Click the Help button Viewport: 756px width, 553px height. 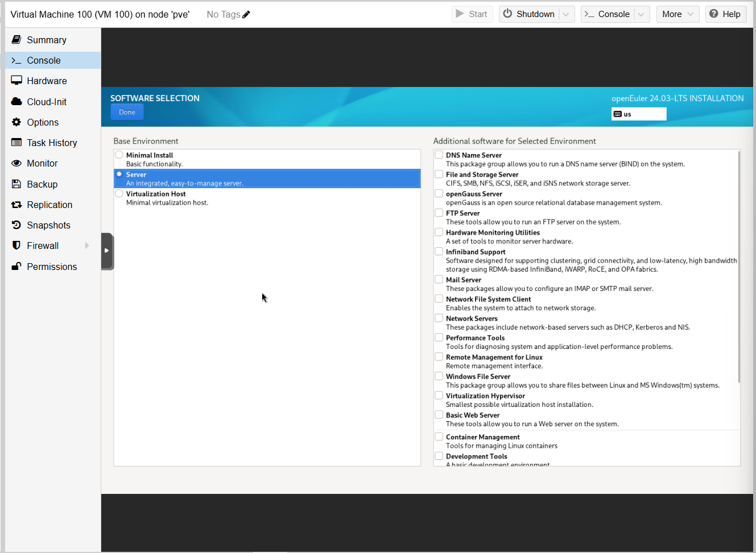click(725, 14)
